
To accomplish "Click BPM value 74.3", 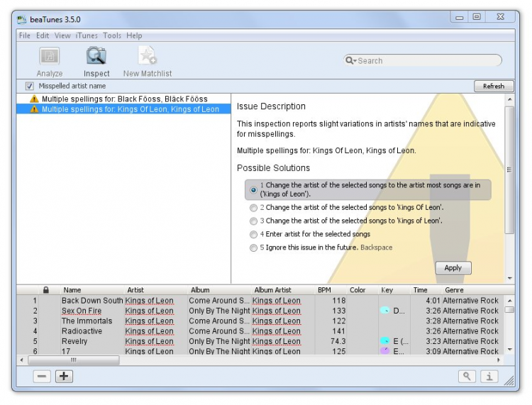I will click(x=338, y=341).
